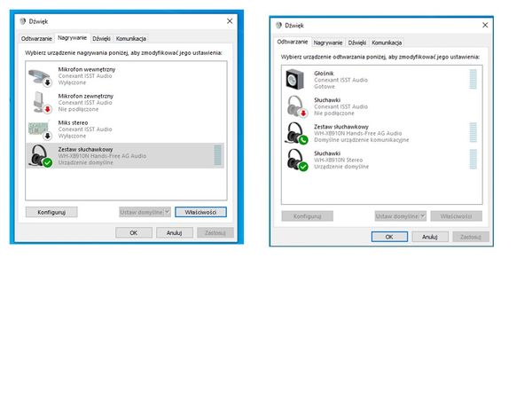The image size is (532, 399).
Task: Click Właściwości button in recording dialog
Action: (200, 213)
